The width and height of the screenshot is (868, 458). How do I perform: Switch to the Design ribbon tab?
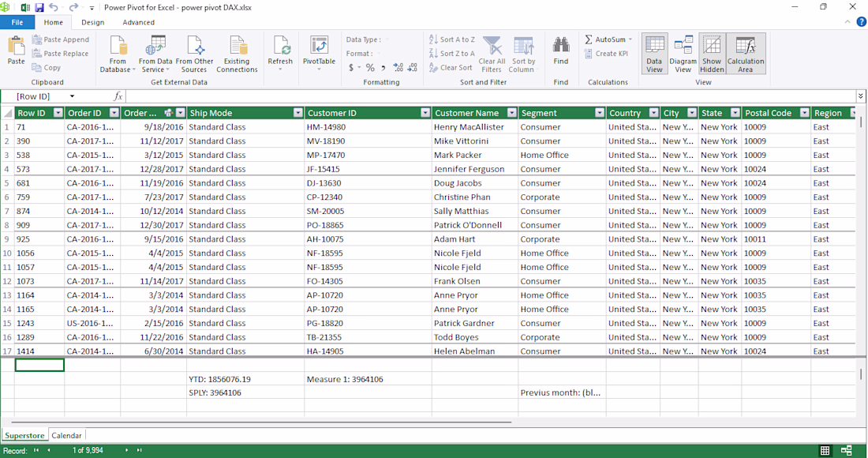pos(92,22)
